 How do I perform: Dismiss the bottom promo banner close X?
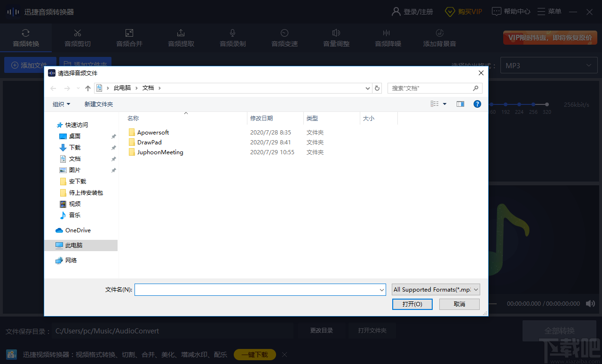pyautogui.click(x=284, y=355)
